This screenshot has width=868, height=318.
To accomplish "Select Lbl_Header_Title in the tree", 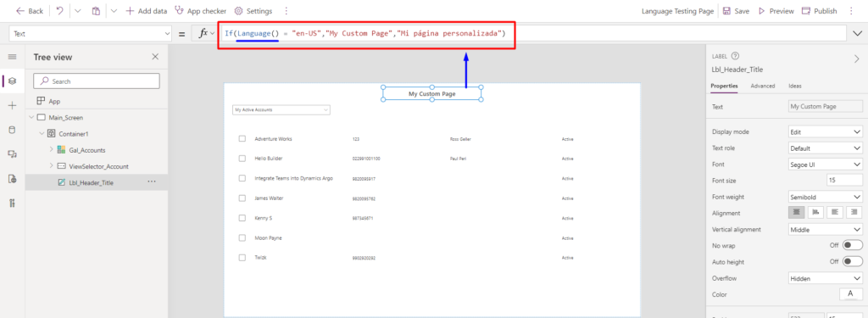I will (92, 182).
